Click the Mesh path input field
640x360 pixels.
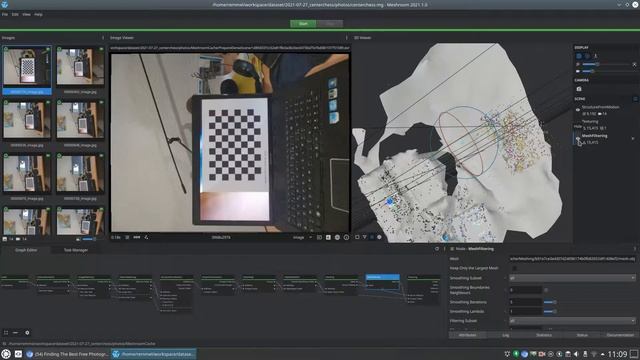click(572, 259)
